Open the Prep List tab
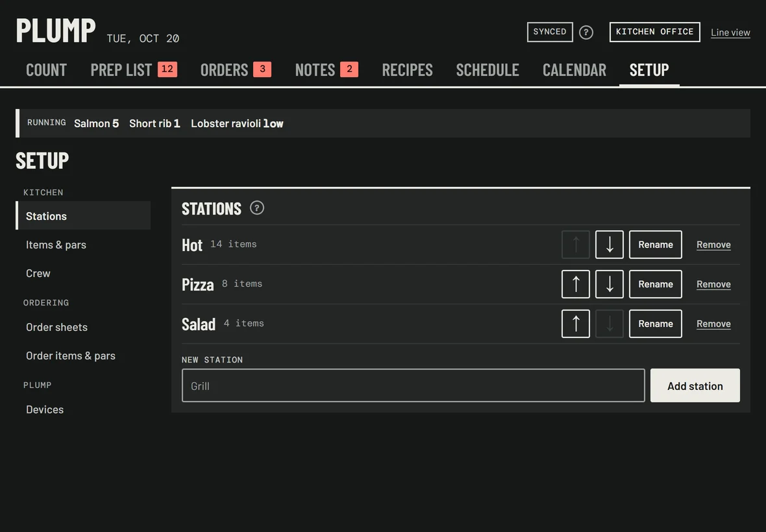The width and height of the screenshot is (766, 532). click(133, 70)
